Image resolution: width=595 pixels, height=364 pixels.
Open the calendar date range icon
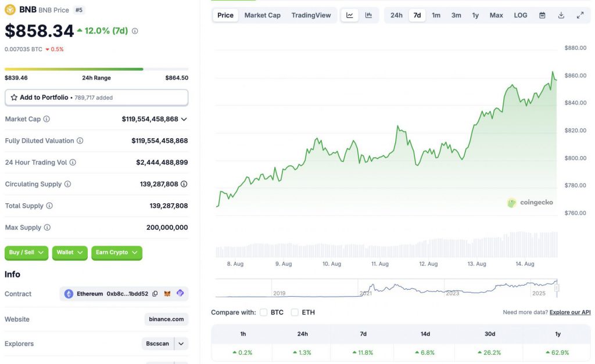542,15
